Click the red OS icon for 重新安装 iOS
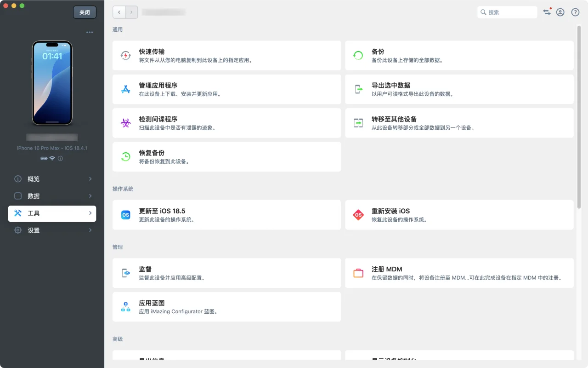This screenshot has width=588, height=368. 358,215
